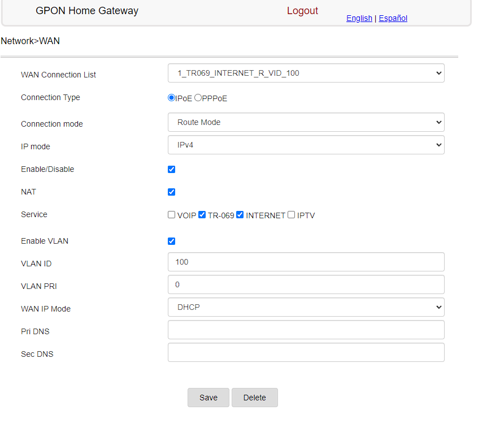Click the VLAN ID input field
The image size is (504, 436).
tap(306, 262)
